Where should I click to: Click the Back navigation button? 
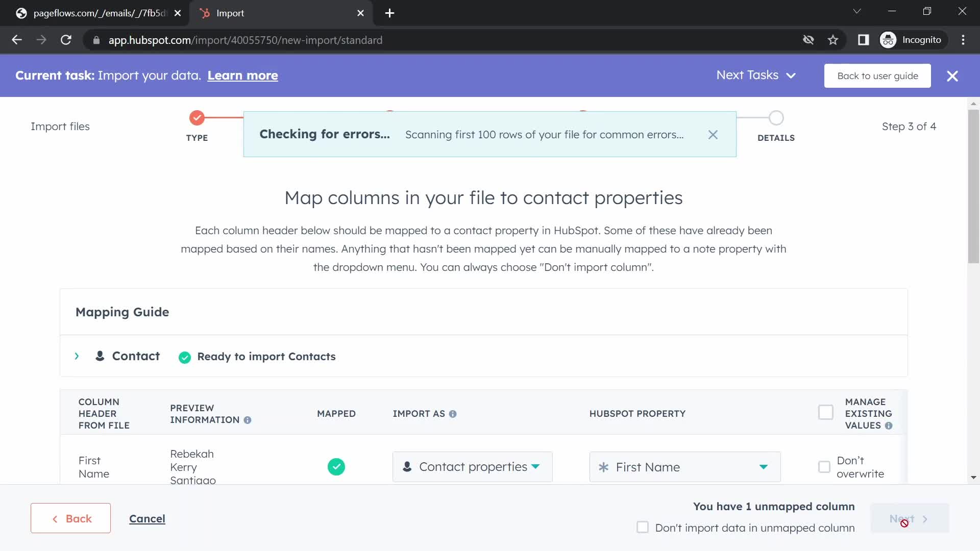click(x=70, y=518)
